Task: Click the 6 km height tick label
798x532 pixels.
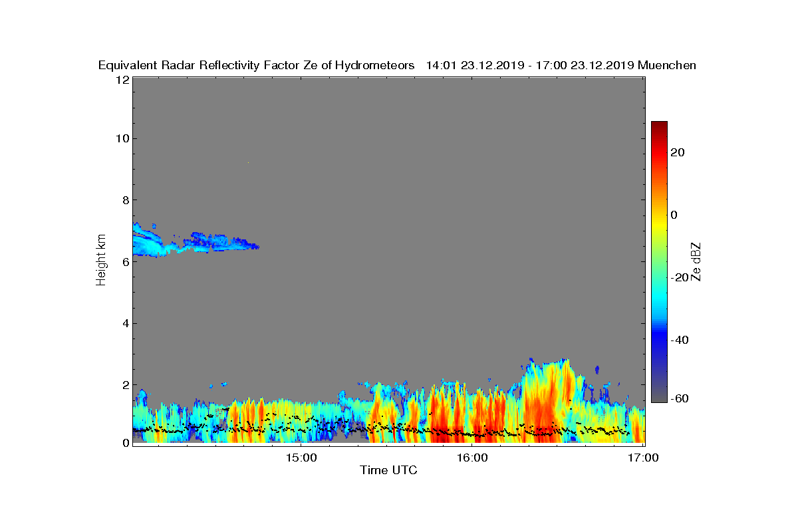Action: tap(125, 262)
